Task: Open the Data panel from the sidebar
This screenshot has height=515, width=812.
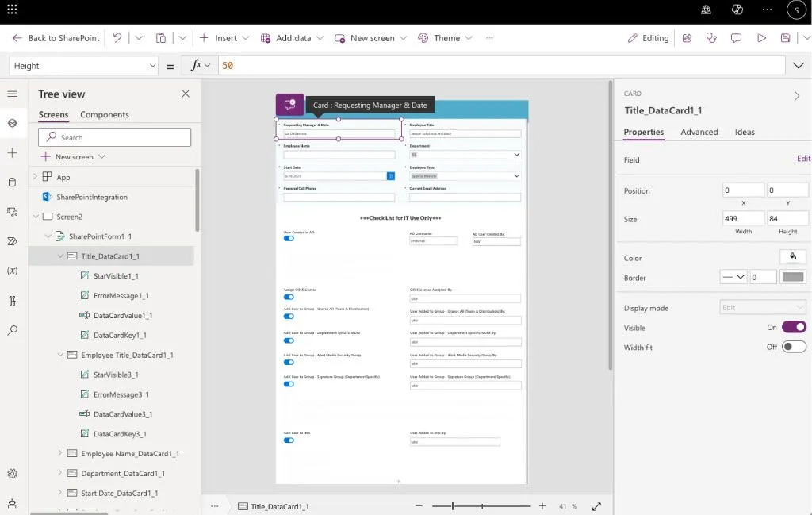Action: 13,181
